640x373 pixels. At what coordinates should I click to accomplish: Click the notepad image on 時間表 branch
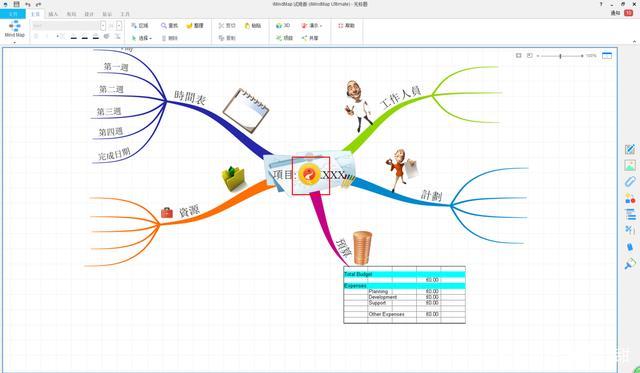pos(246,110)
